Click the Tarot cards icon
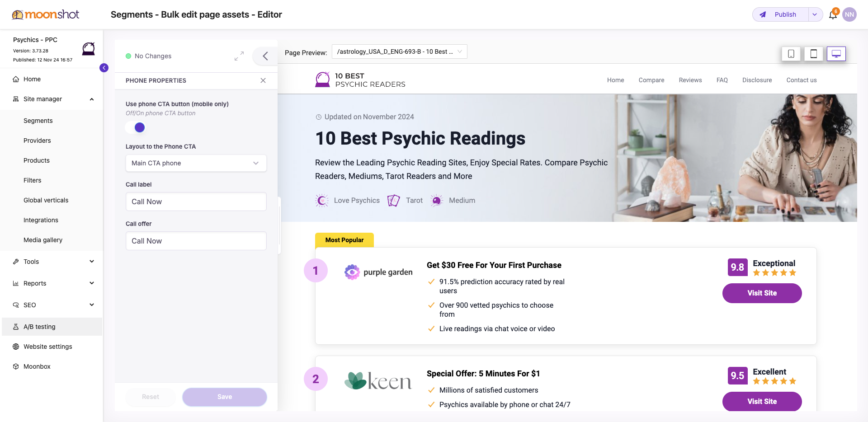Viewport: 868px width, 422px height. [394, 200]
